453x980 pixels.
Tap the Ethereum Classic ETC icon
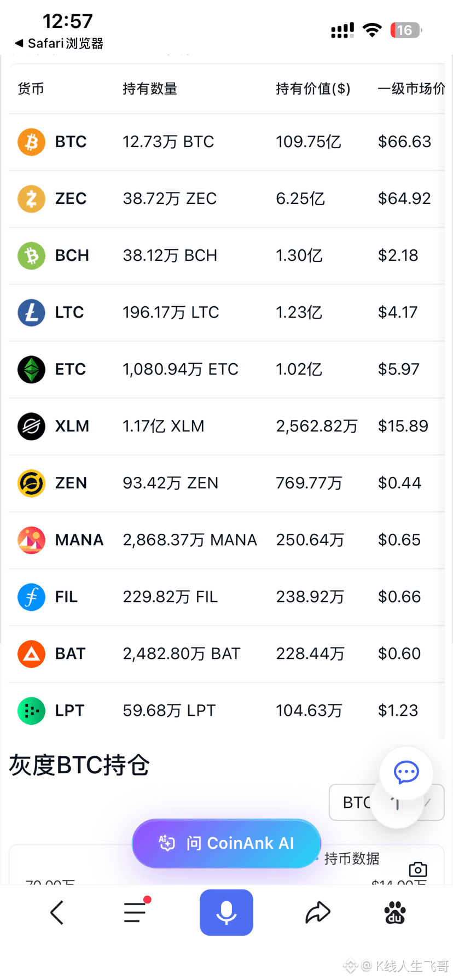tap(31, 370)
